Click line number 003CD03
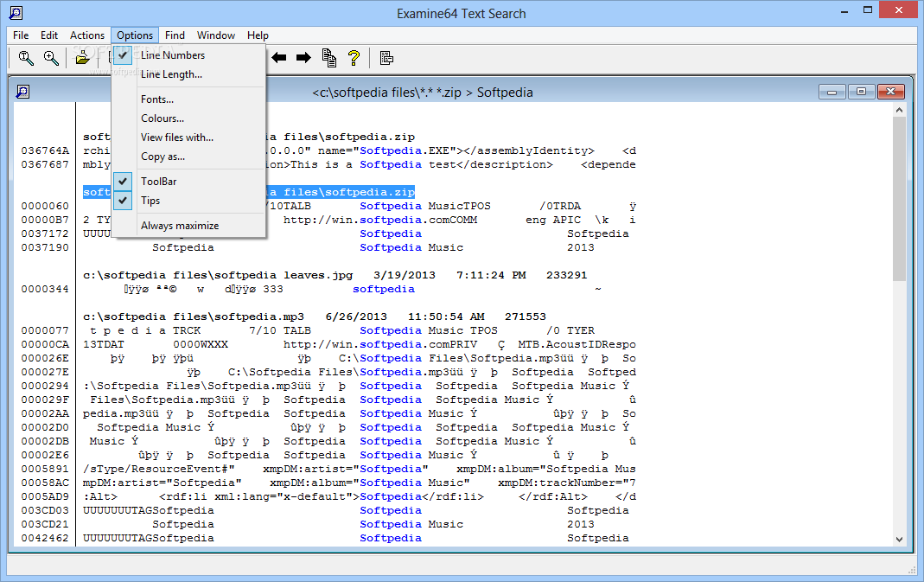Screen dimensions: 924x582 [45, 510]
